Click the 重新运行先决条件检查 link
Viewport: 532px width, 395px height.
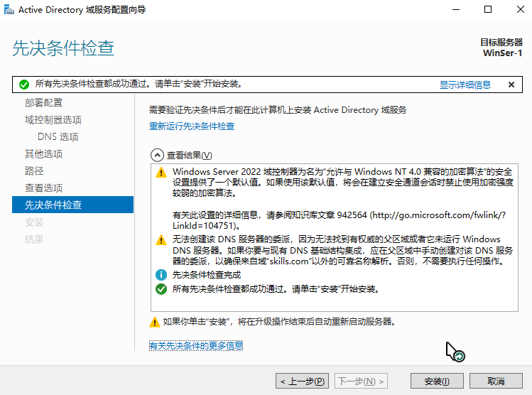tap(192, 126)
